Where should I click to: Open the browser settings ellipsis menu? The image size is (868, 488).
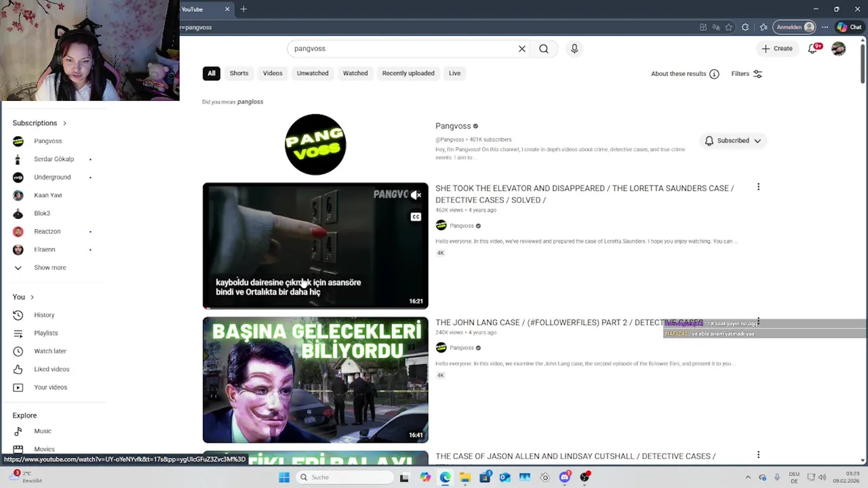coord(825,27)
